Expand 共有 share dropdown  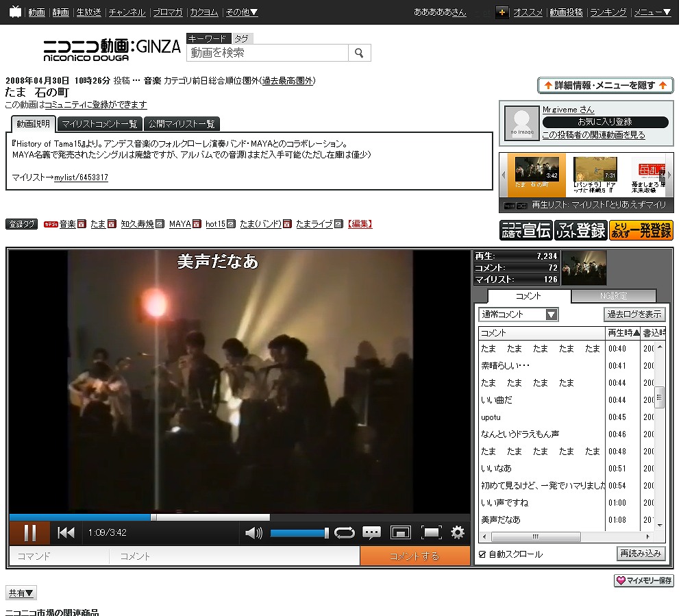point(21,593)
